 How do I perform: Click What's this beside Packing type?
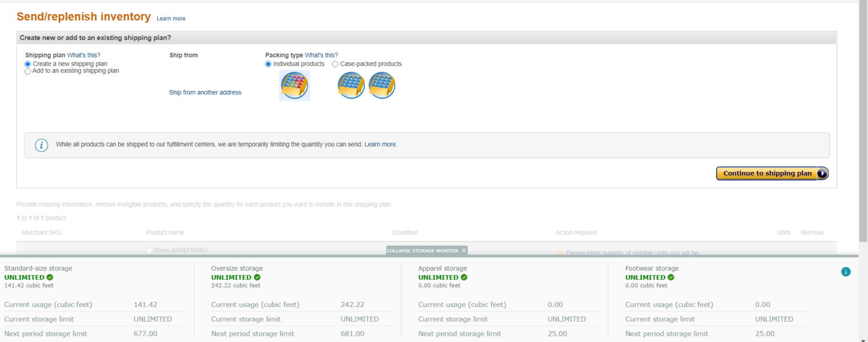pyautogui.click(x=320, y=55)
